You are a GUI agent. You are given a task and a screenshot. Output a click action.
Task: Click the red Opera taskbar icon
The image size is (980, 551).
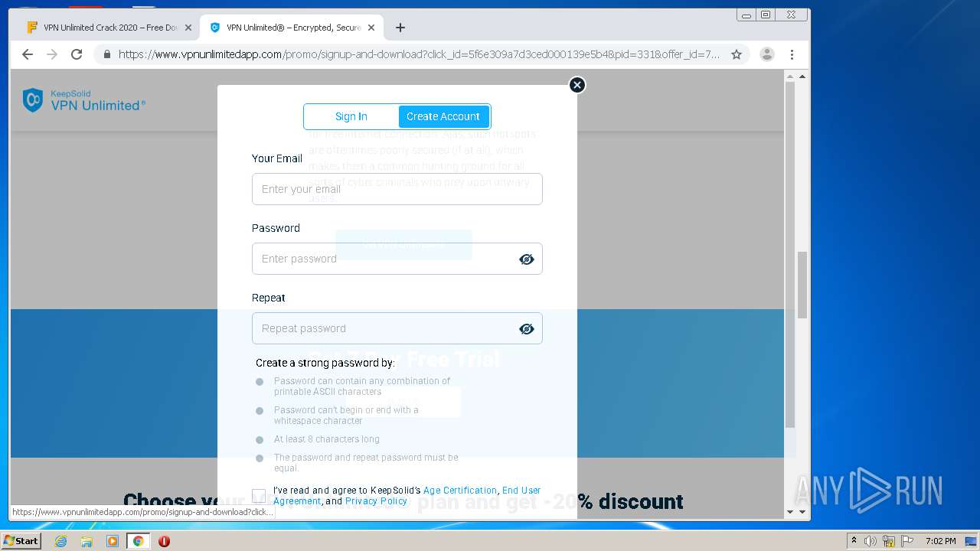164,541
